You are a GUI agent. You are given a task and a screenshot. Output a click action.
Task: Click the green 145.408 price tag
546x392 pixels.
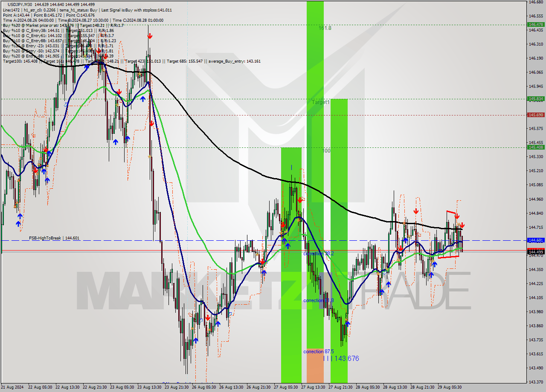[x=536, y=147]
